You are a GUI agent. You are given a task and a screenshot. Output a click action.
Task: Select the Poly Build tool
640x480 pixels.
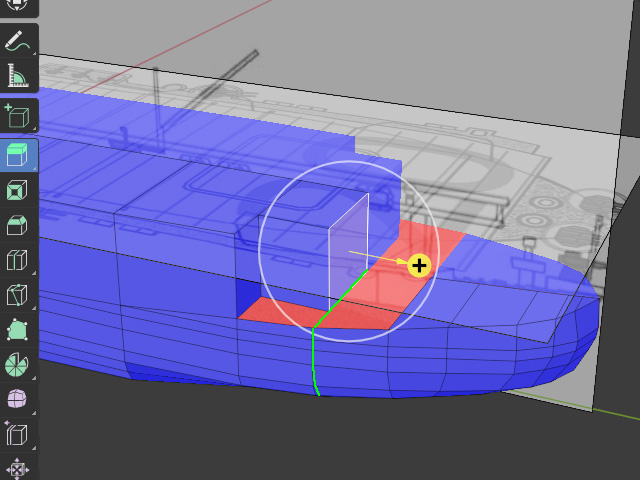(x=18, y=330)
